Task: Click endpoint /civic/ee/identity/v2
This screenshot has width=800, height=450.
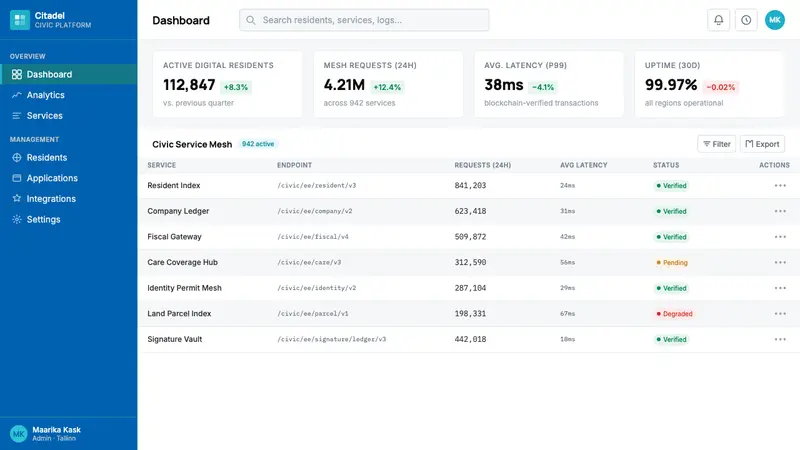Action: (x=316, y=288)
